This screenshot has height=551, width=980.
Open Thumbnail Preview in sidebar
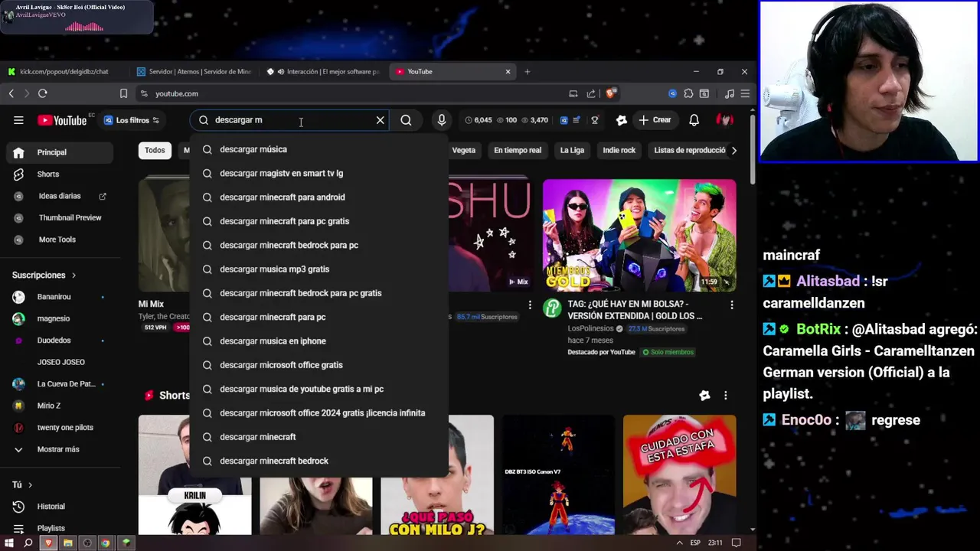60,217
